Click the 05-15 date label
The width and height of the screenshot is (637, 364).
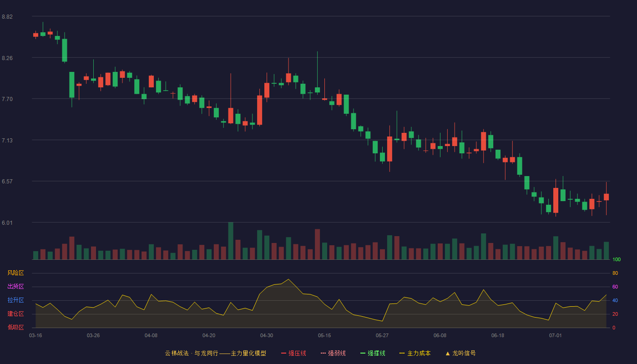point(324,335)
